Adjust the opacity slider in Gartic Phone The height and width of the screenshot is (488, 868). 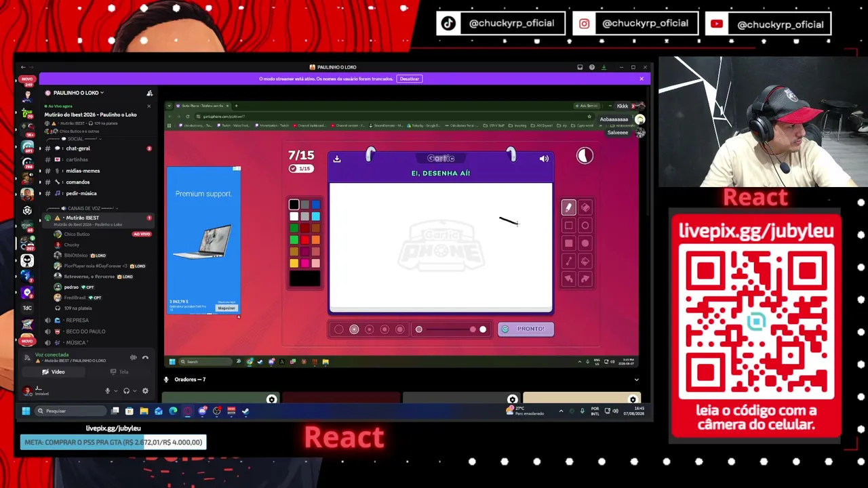[x=450, y=329]
